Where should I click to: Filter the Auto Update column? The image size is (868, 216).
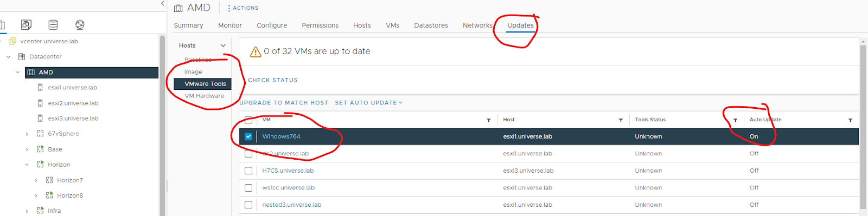[850, 120]
